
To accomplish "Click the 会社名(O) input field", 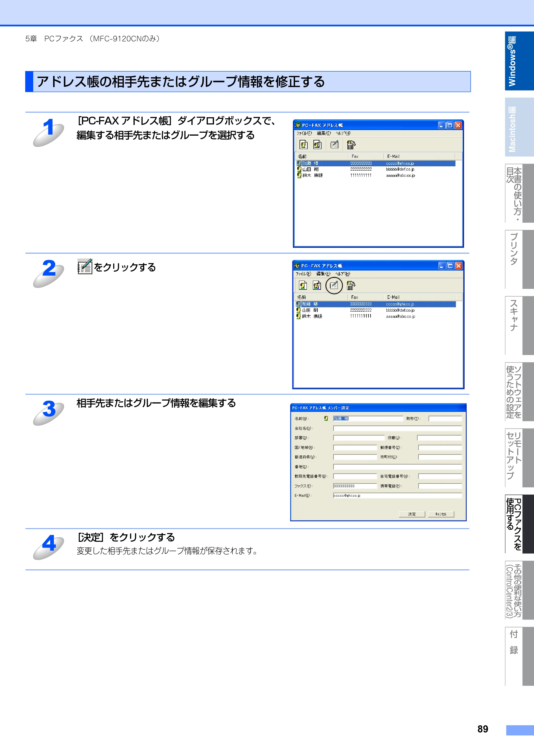I will click(397, 428).
